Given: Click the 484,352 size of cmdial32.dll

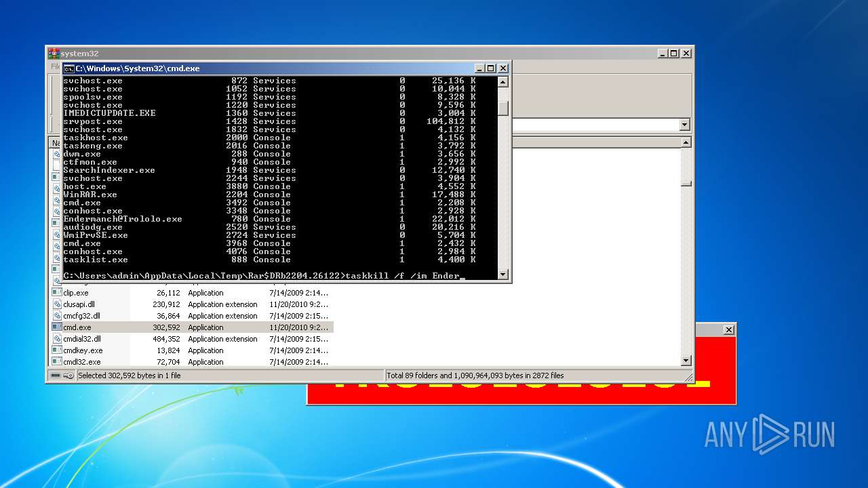Looking at the screenshot, I should tap(166, 339).
